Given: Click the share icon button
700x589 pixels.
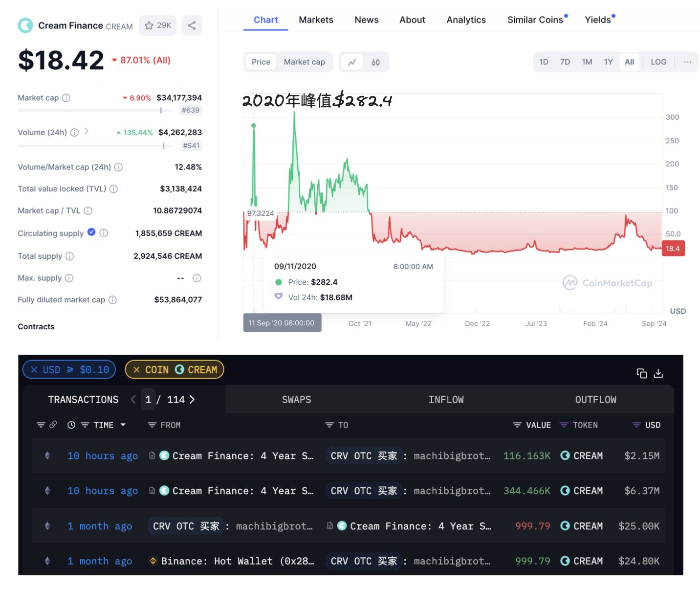Looking at the screenshot, I should (192, 25).
